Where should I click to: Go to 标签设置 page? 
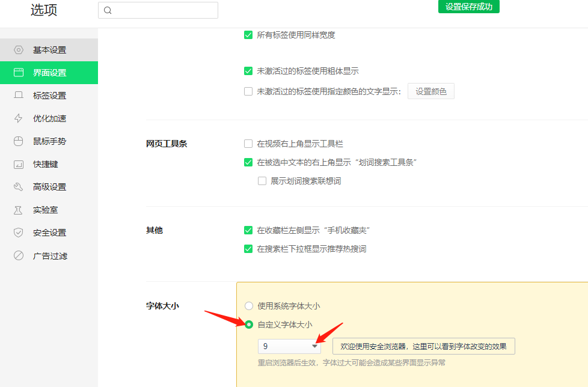[x=49, y=96]
